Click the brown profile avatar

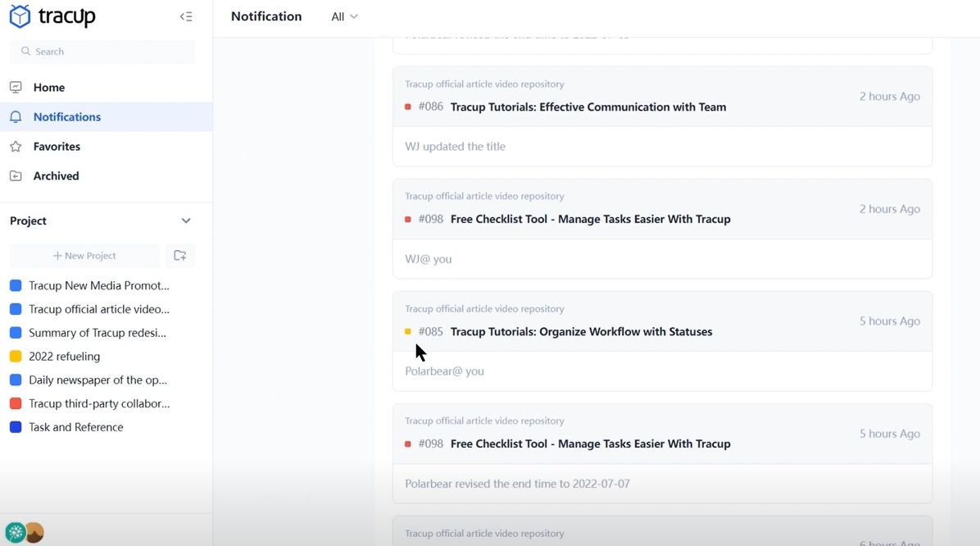(33, 532)
